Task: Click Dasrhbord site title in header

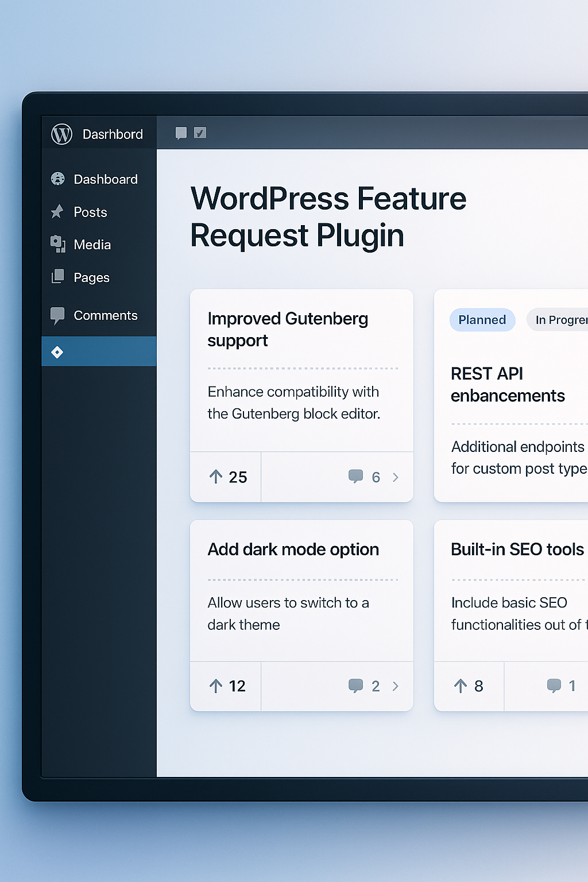Action: pos(113,134)
